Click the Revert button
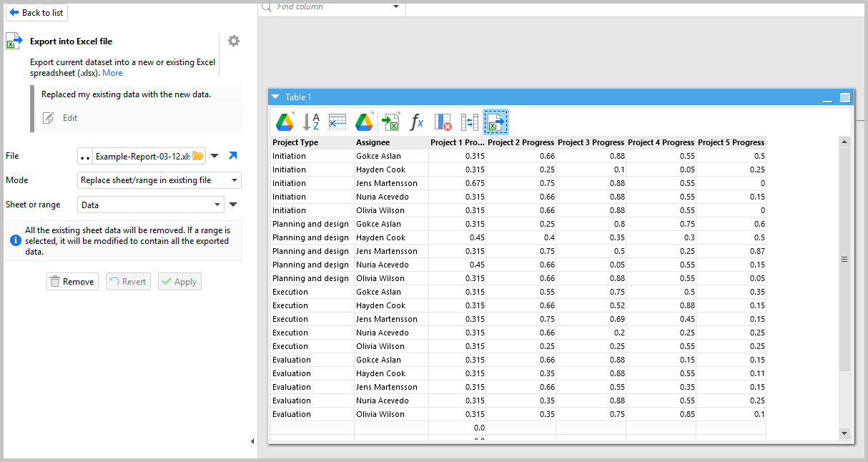 click(127, 282)
